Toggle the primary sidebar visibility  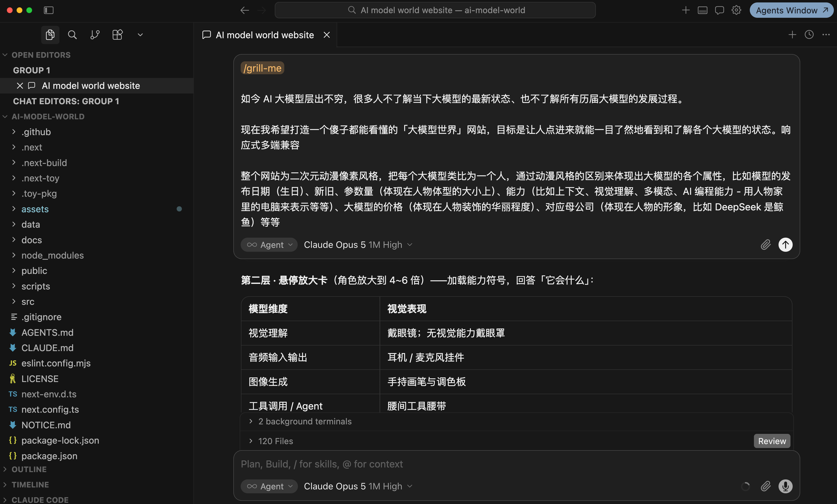(48, 10)
